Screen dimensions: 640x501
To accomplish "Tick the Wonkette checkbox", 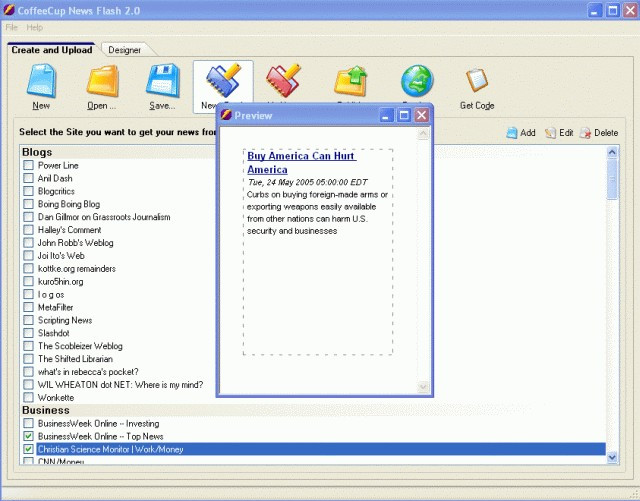I will [x=28, y=397].
